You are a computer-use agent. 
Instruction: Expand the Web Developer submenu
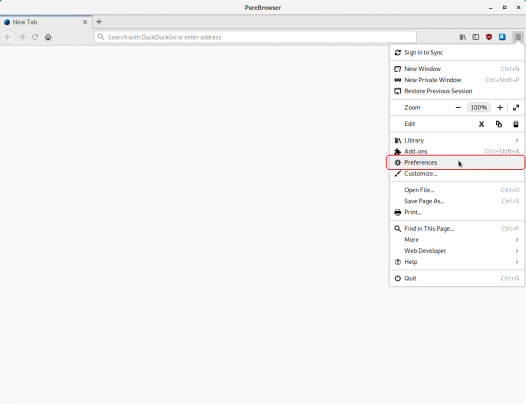[x=457, y=251]
